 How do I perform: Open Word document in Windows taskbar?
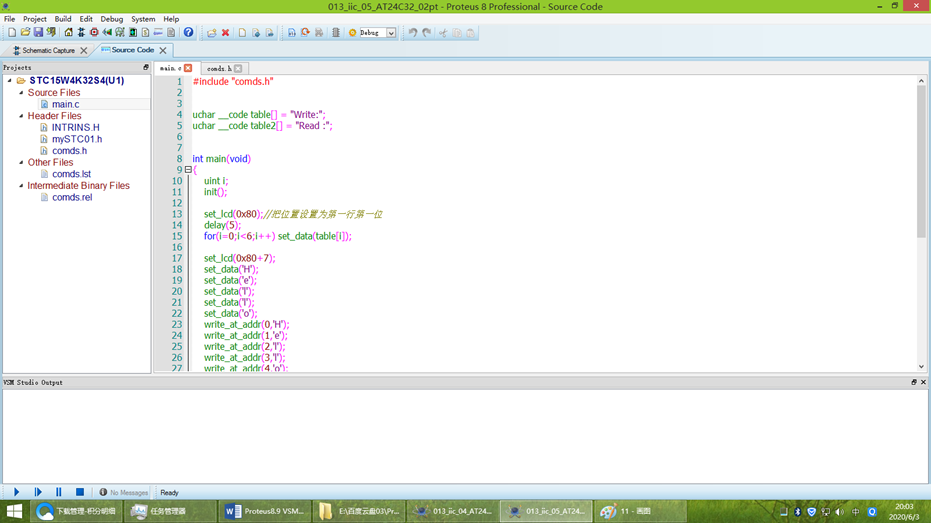click(264, 511)
